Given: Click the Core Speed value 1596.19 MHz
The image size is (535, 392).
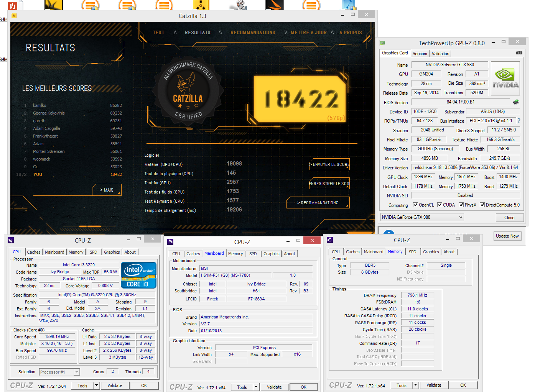Looking at the screenshot, I should pos(57,336).
